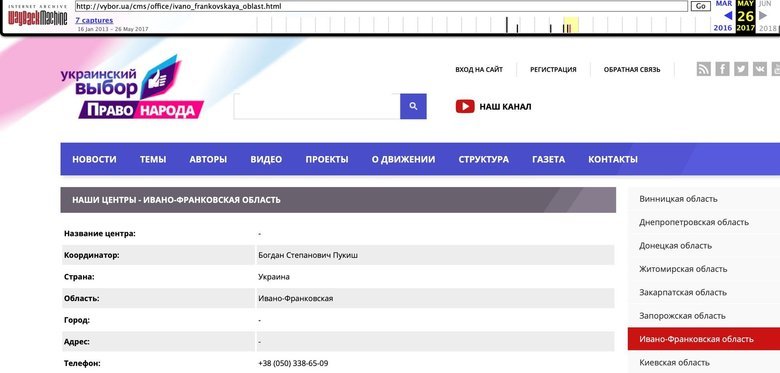Go to previous capture arrow
This screenshot has width=780, height=373.
(x=728, y=15)
